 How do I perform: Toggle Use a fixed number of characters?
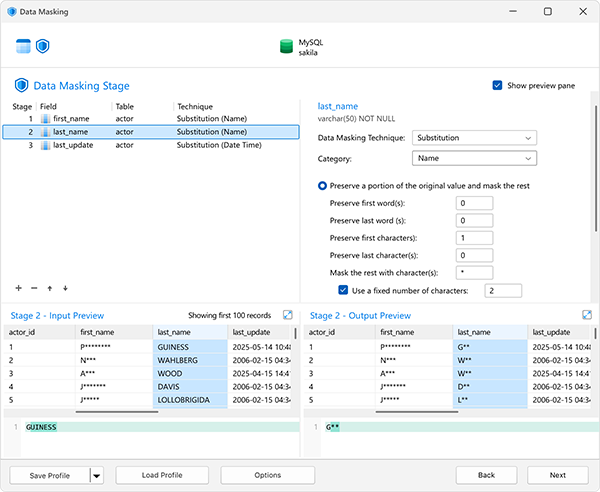pos(343,290)
